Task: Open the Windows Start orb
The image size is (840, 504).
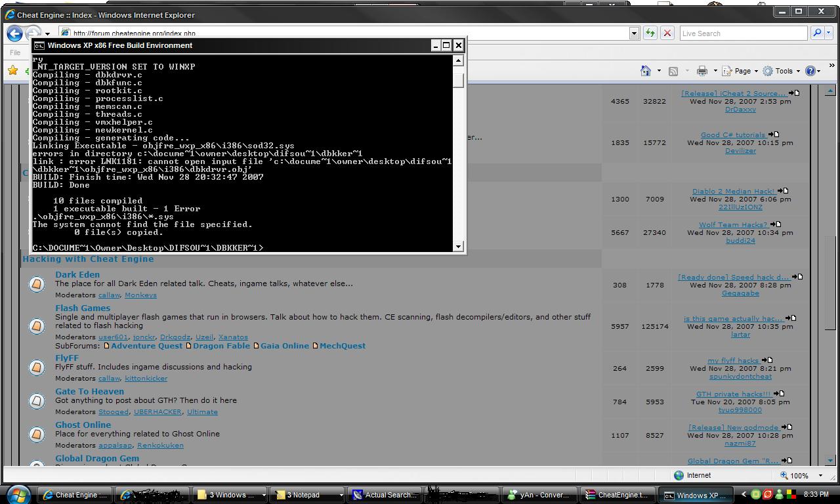Action: pyautogui.click(x=18, y=494)
